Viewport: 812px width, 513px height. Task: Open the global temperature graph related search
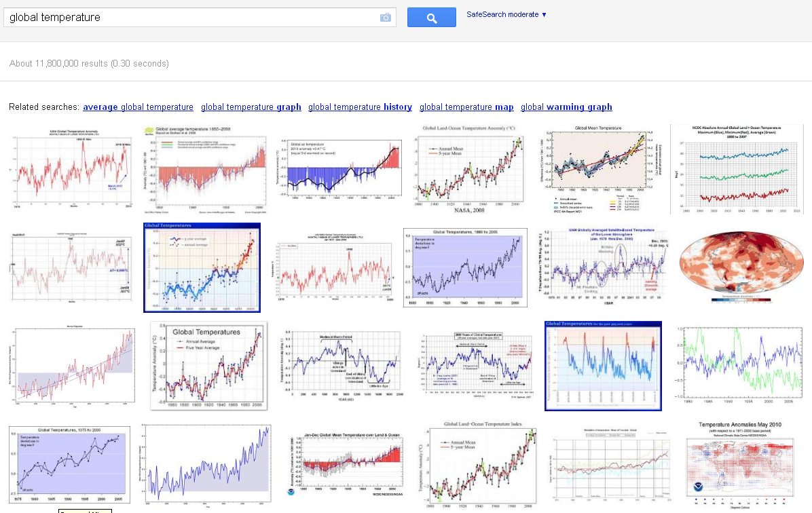point(251,107)
